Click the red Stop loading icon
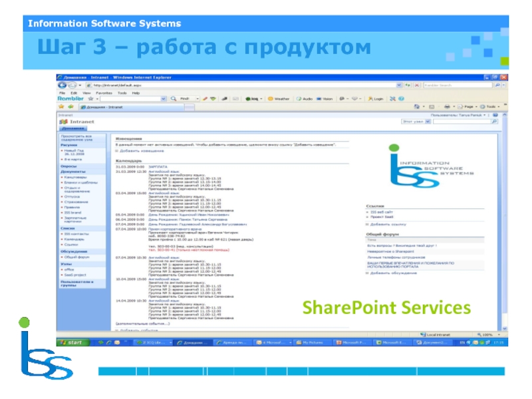 click(417, 85)
